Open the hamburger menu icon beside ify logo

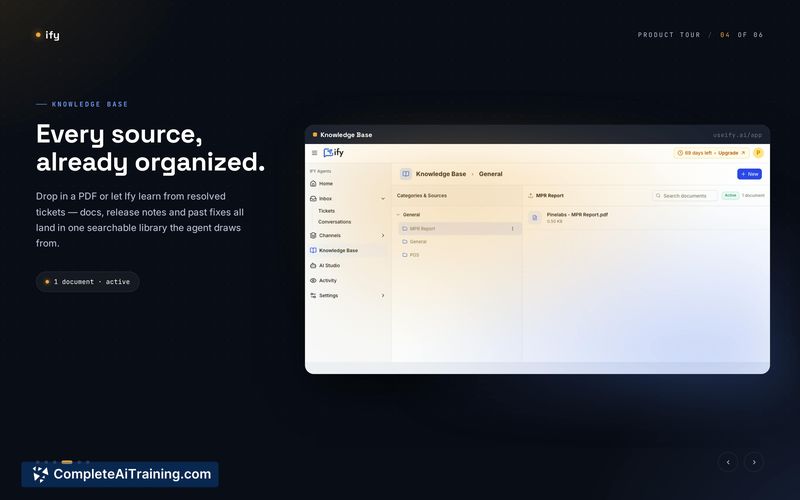click(314, 153)
